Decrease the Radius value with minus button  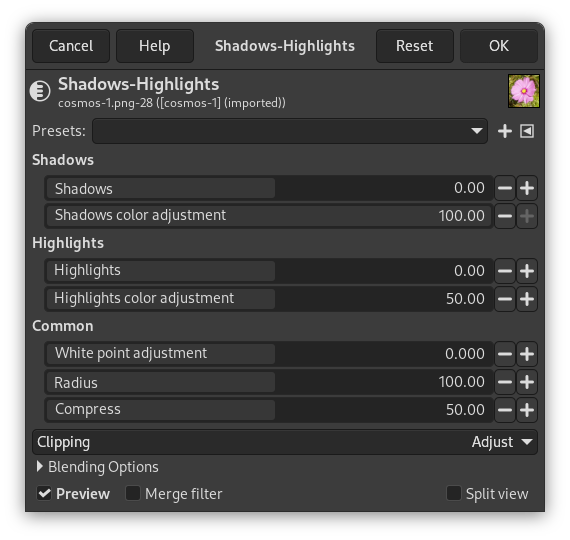[505, 382]
